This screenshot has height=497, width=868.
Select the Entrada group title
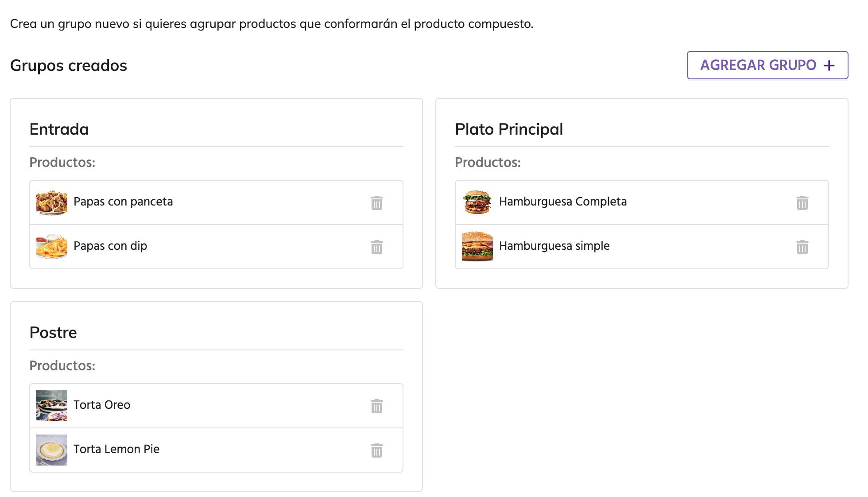click(x=59, y=129)
